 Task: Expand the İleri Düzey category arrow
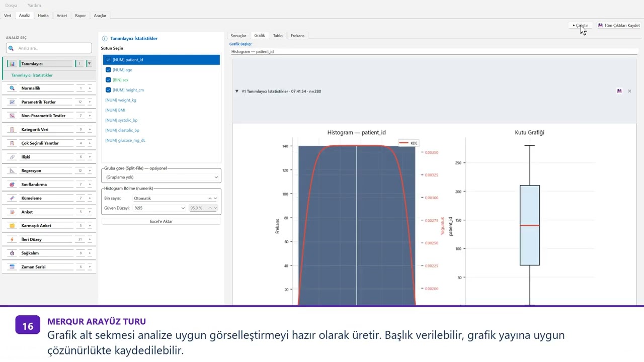pos(90,239)
